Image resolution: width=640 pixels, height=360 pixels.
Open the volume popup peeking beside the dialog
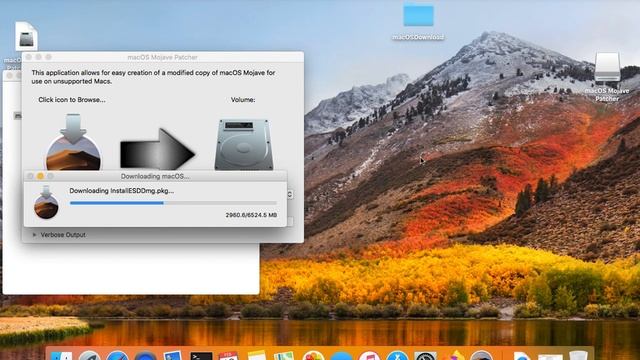pyautogui.click(x=290, y=194)
